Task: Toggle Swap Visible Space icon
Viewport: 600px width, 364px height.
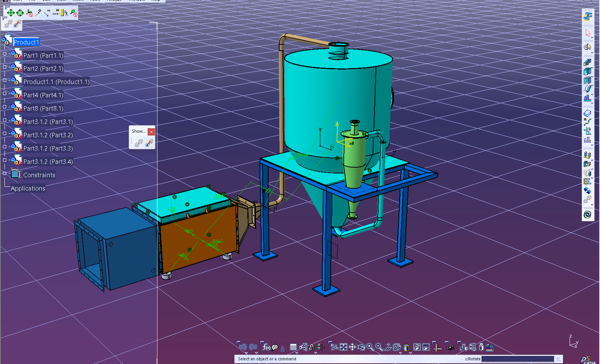Action: pos(426,347)
